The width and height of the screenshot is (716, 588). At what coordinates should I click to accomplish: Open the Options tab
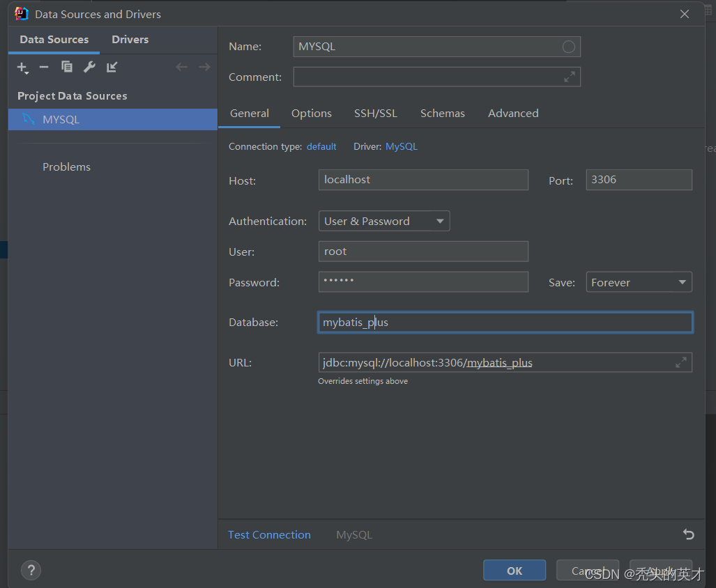pyautogui.click(x=312, y=113)
